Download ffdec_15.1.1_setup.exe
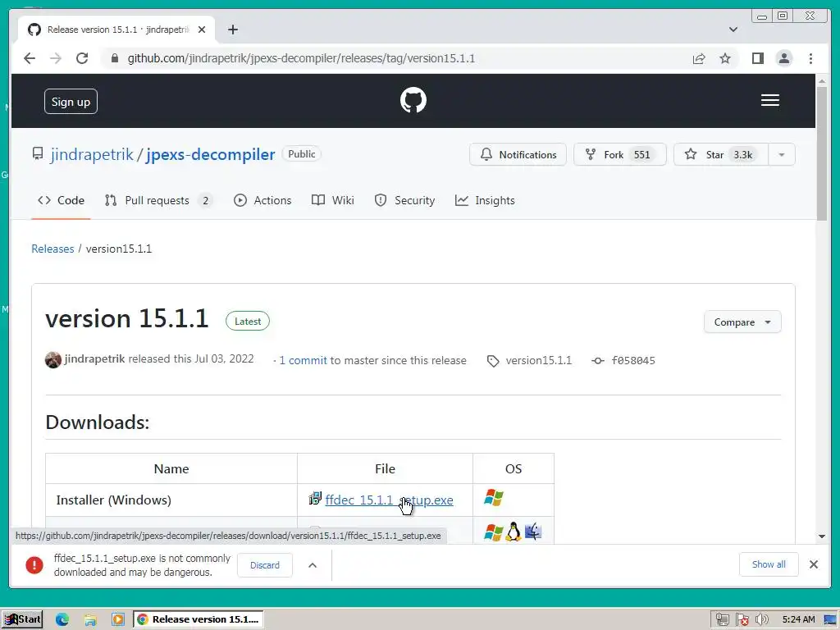840x630 pixels. pos(389,500)
